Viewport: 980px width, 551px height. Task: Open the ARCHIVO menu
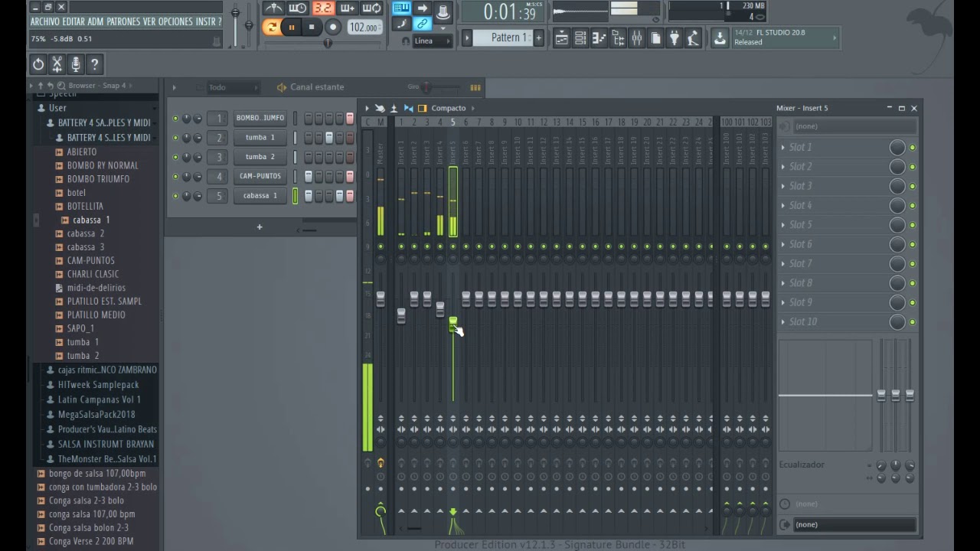[44, 21]
